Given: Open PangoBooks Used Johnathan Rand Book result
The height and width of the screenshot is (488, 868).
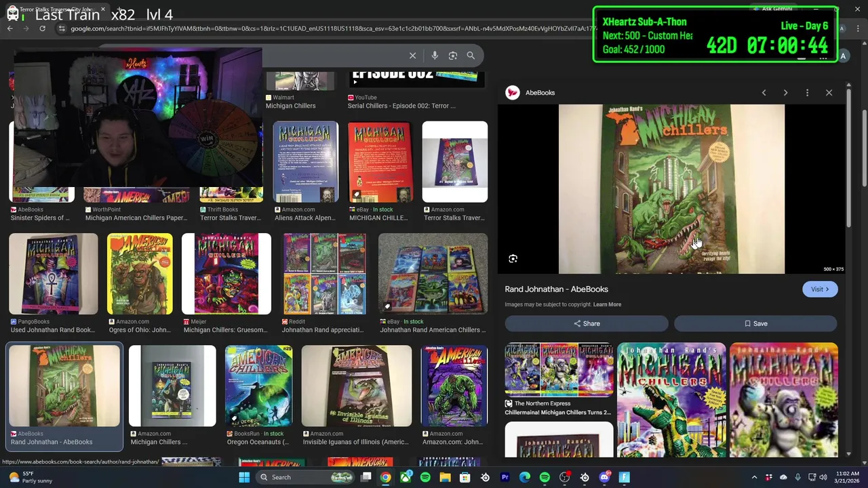Looking at the screenshot, I should (x=53, y=283).
